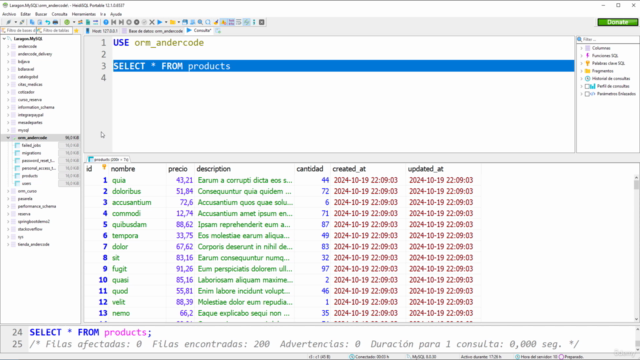
Task: Select the products result tab
Action: coord(109,160)
